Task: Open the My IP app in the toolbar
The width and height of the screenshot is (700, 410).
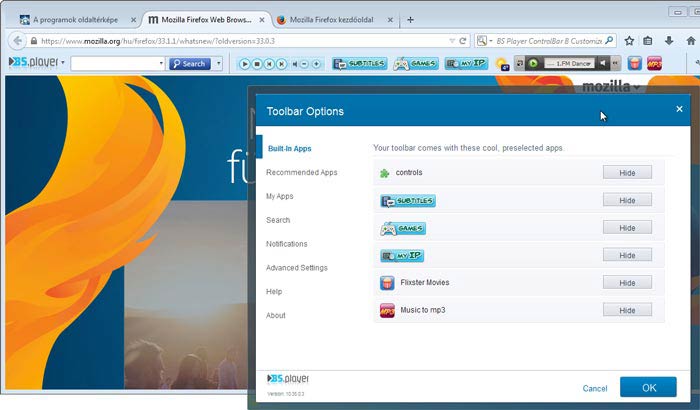Action: 466,64
